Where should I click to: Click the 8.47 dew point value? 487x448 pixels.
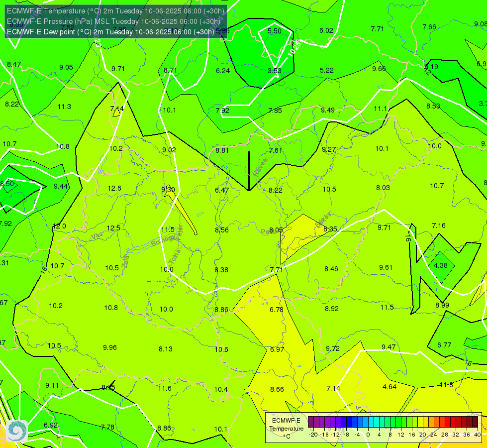14,64
